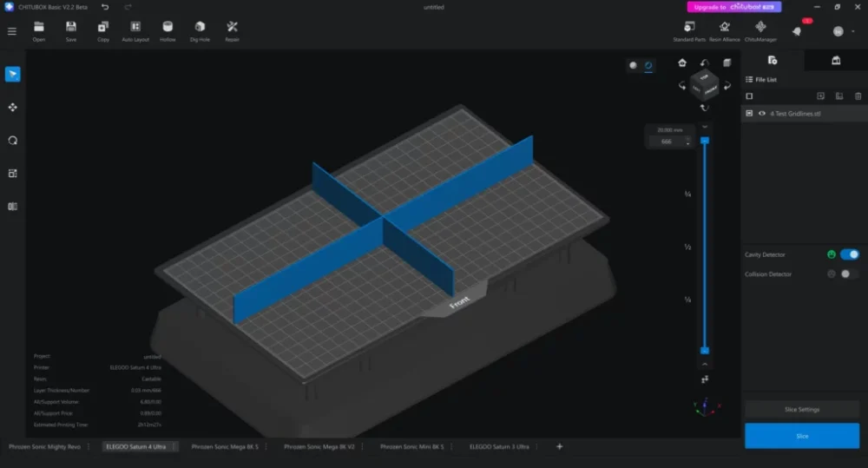Select the Move tool in left sidebar

[x=12, y=107]
